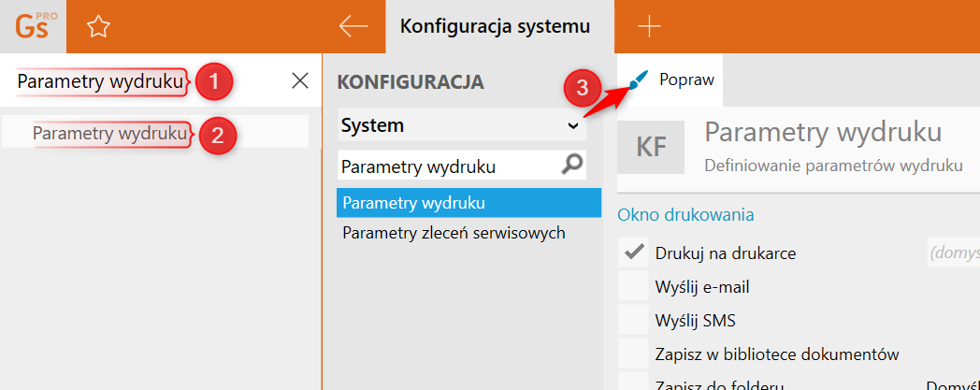Clear the search with the X icon
This screenshot has height=390, width=980.
(300, 81)
